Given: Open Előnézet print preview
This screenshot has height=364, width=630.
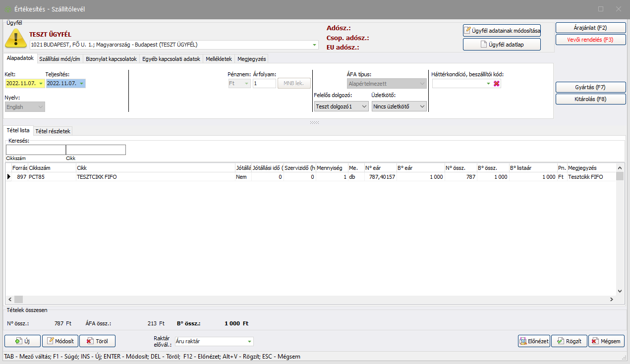Looking at the screenshot, I should pos(533,341).
